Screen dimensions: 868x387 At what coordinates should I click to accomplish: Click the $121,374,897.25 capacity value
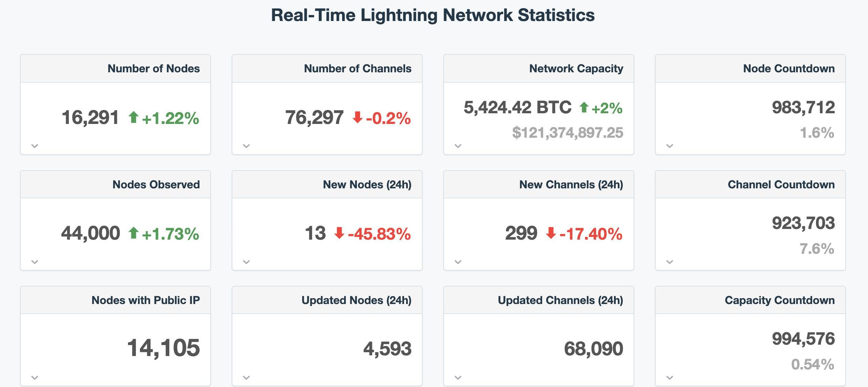pyautogui.click(x=568, y=133)
